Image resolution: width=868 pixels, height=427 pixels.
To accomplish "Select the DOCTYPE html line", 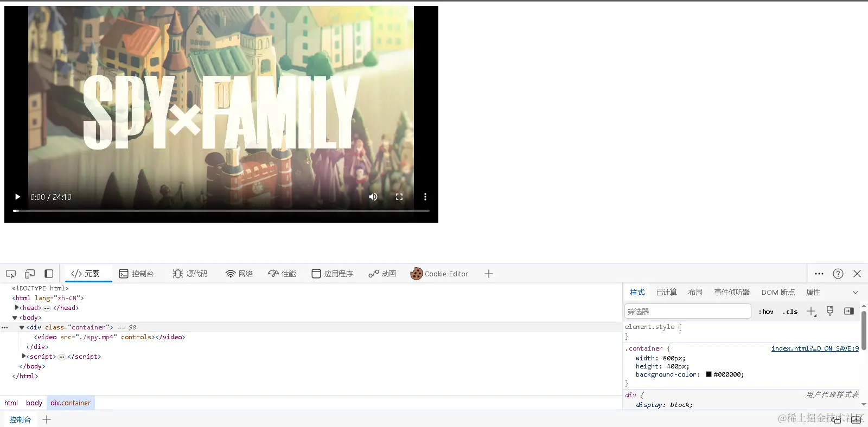I will click(x=40, y=288).
